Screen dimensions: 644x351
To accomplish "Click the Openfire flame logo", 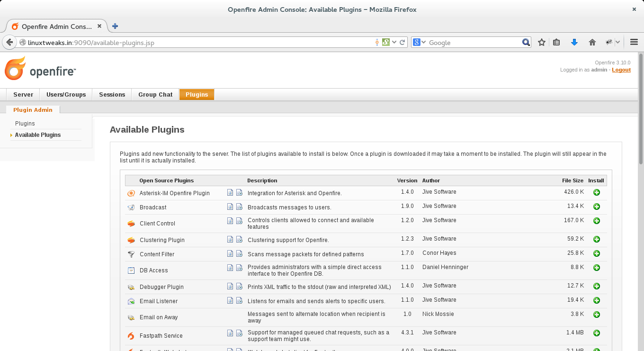I will [15, 68].
